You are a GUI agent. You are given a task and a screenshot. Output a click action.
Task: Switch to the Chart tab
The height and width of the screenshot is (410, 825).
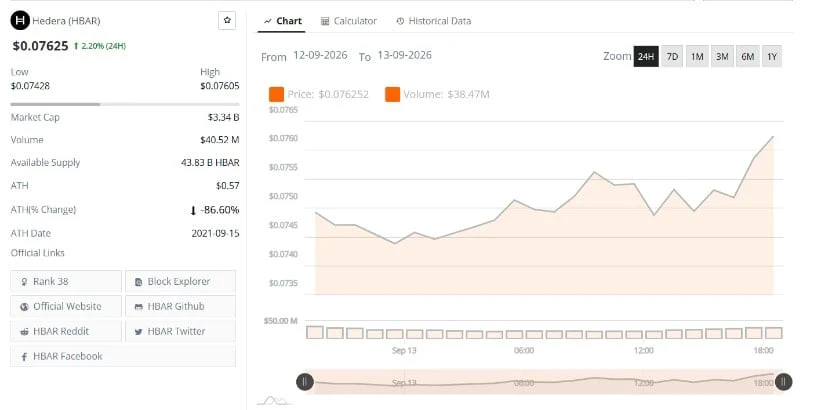283,21
